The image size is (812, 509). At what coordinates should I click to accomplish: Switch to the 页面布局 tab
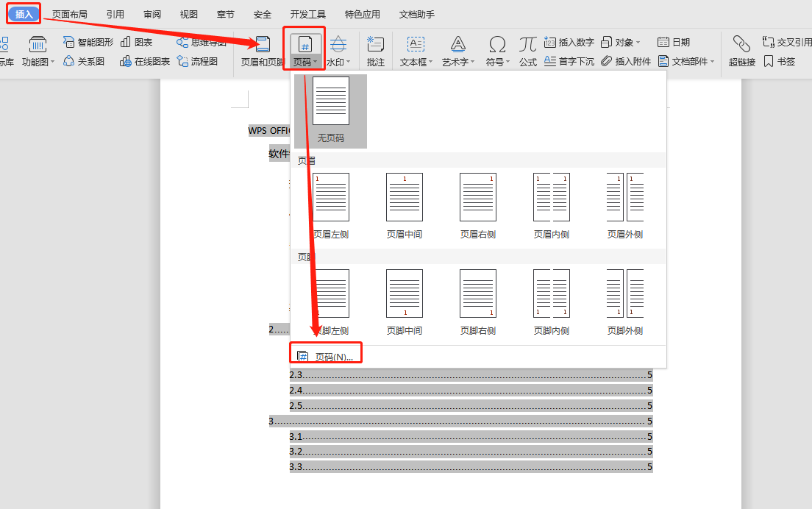[69, 15]
